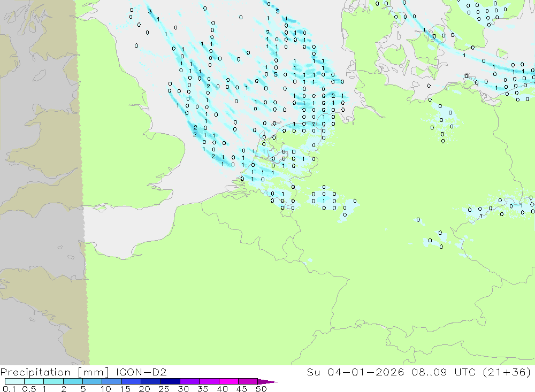
Task: Click the legend value "50"
Action: 261,389
